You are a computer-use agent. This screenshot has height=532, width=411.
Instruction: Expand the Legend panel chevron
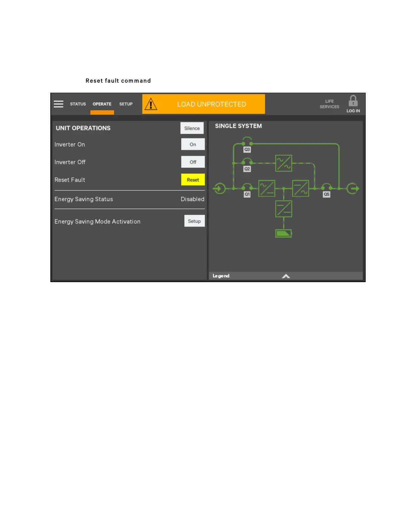click(x=286, y=276)
